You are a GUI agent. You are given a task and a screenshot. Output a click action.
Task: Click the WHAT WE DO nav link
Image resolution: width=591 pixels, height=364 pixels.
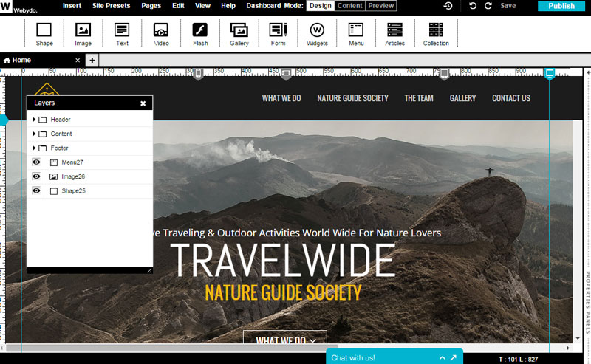pos(281,98)
